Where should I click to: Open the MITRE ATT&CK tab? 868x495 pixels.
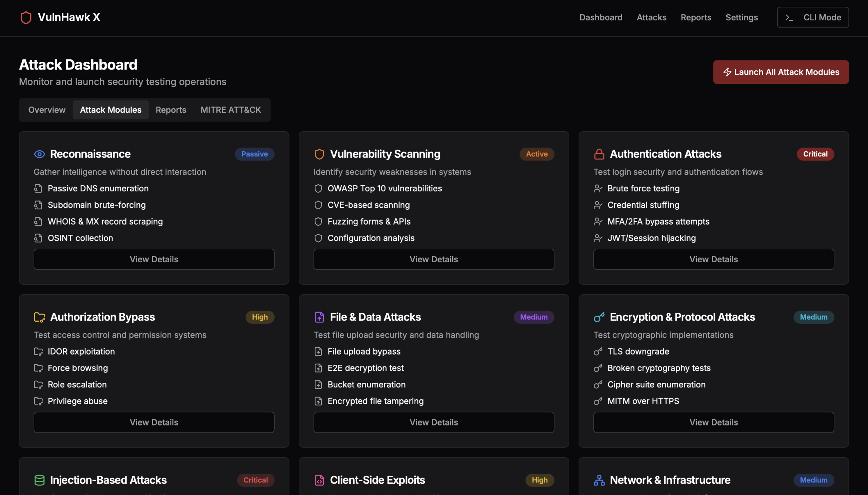coord(231,110)
